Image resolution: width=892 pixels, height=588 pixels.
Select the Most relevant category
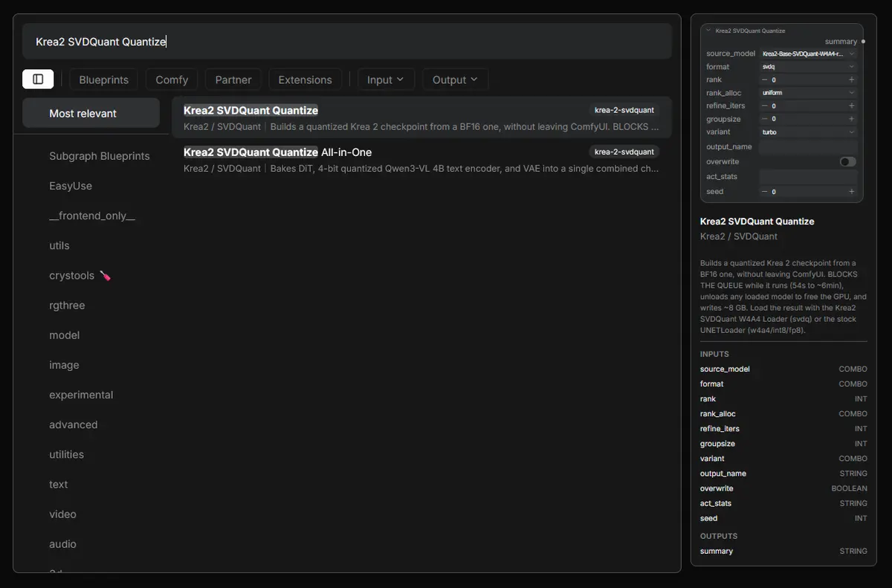click(91, 113)
